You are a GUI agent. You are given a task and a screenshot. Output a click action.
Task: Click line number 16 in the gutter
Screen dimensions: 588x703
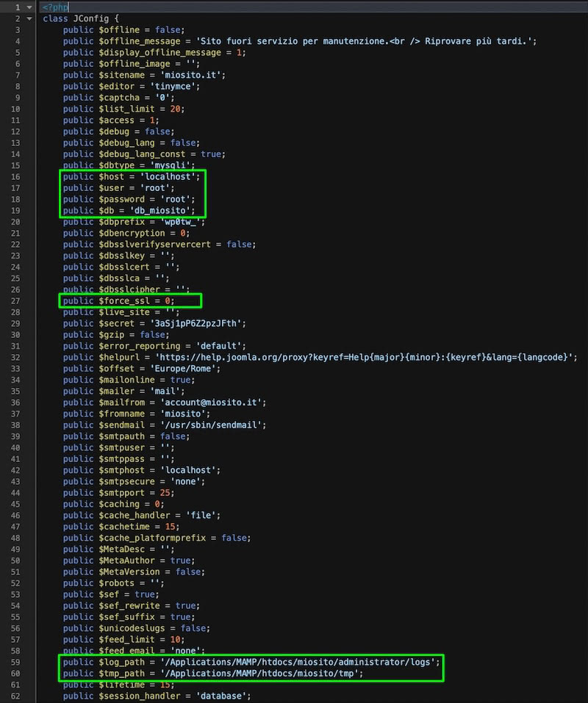click(x=15, y=176)
